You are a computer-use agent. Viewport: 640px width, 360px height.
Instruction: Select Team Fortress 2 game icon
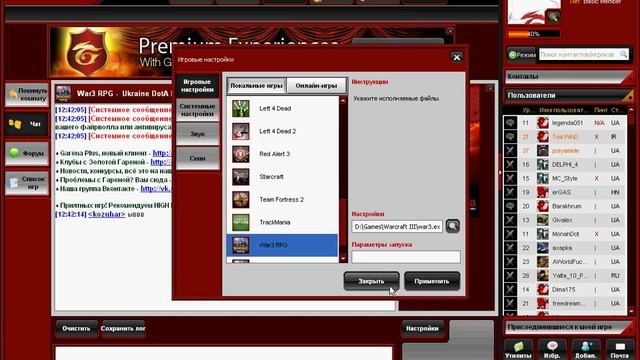tap(240, 200)
